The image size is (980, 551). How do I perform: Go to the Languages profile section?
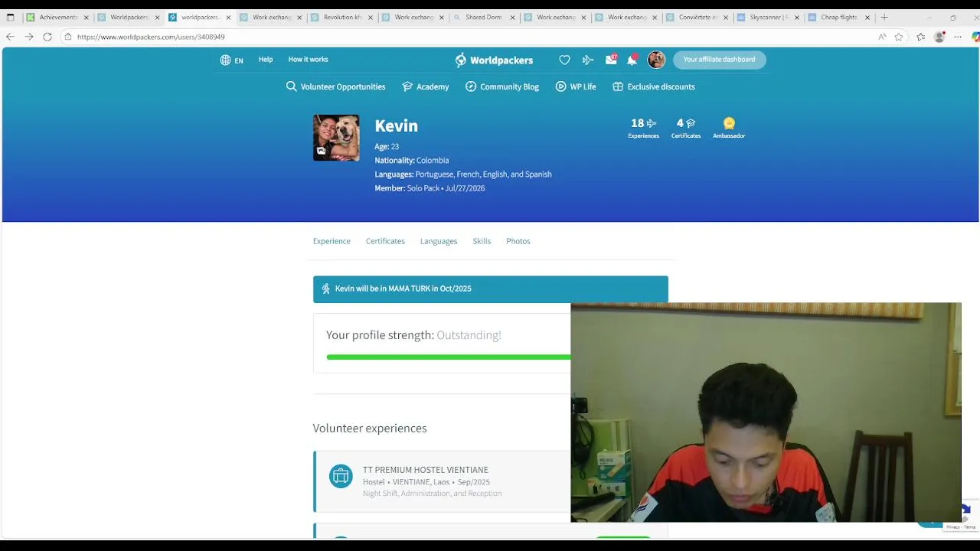(x=439, y=241)
